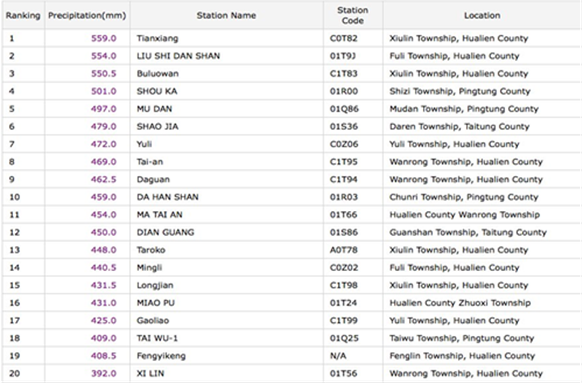Click Hualien County Zhuoxi Township location

click(460, 303)
